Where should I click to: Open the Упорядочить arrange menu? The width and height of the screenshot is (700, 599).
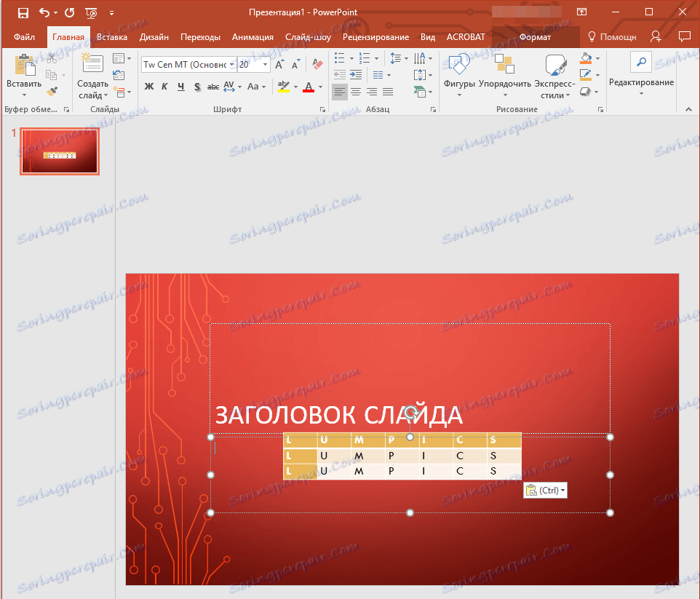pos(504,75)
